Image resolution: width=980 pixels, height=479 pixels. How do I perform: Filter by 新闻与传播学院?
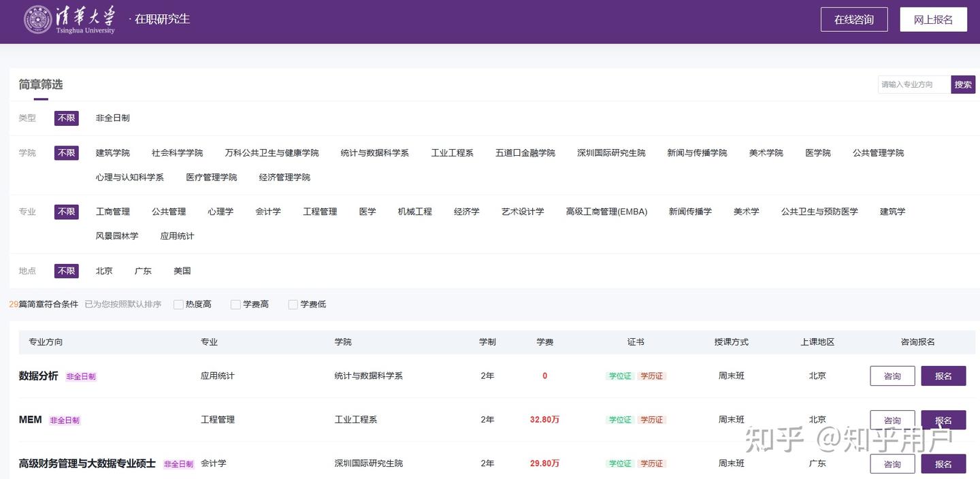(698, 153)
